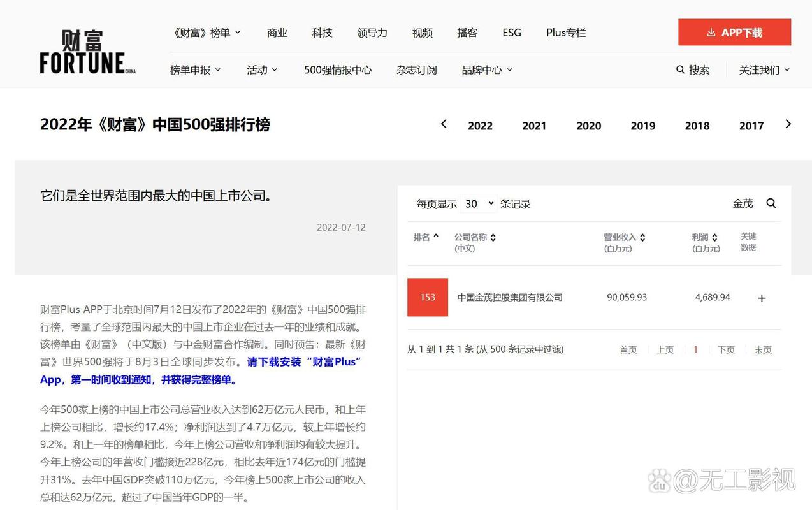Image resolution: width=812 pixels, height=510 pixels.
Task: Click the Fortune China logo
Action: pyautogui.click(x=87, y=52)
